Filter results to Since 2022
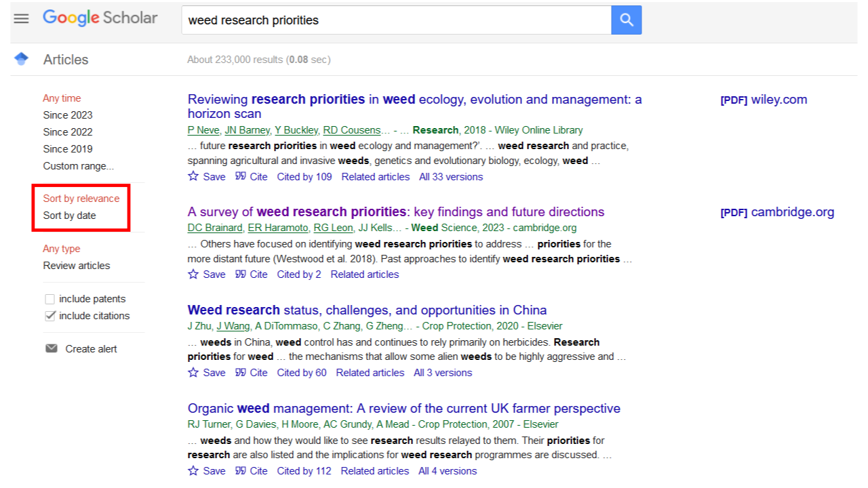Image resolution: width=868 pixels, height=488 pixels. [68, 132]
